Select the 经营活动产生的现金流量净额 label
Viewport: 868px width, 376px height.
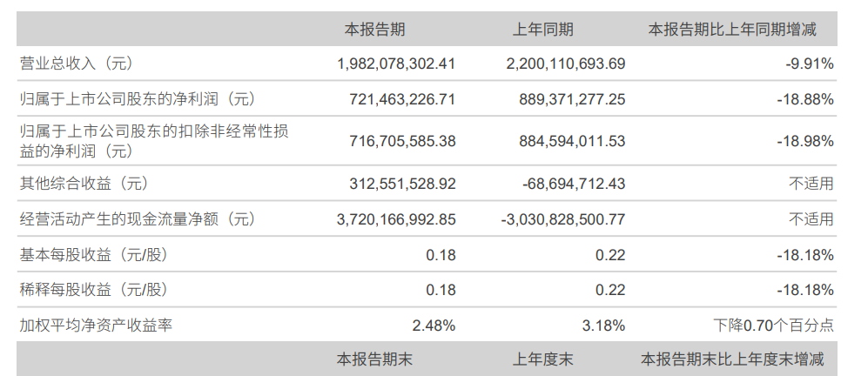138,219
